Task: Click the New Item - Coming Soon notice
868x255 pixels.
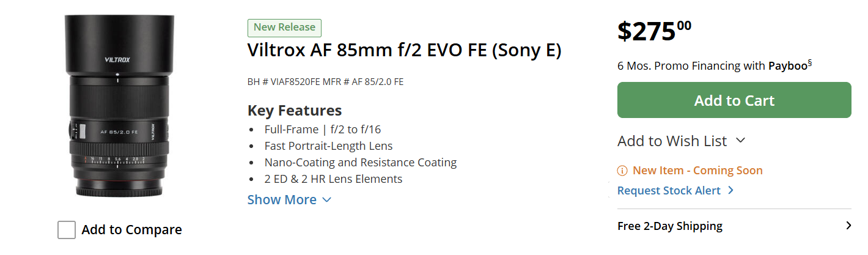Action: (x=697, y=171)
